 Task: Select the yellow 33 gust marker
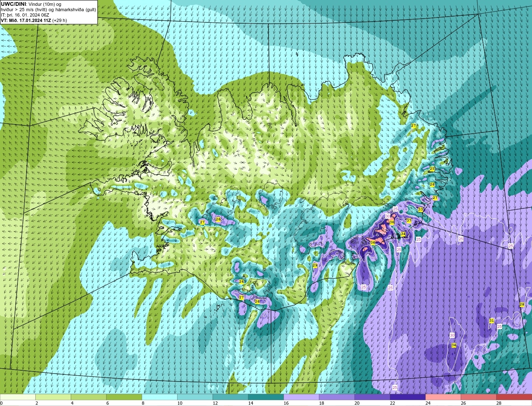coord(421,210)
